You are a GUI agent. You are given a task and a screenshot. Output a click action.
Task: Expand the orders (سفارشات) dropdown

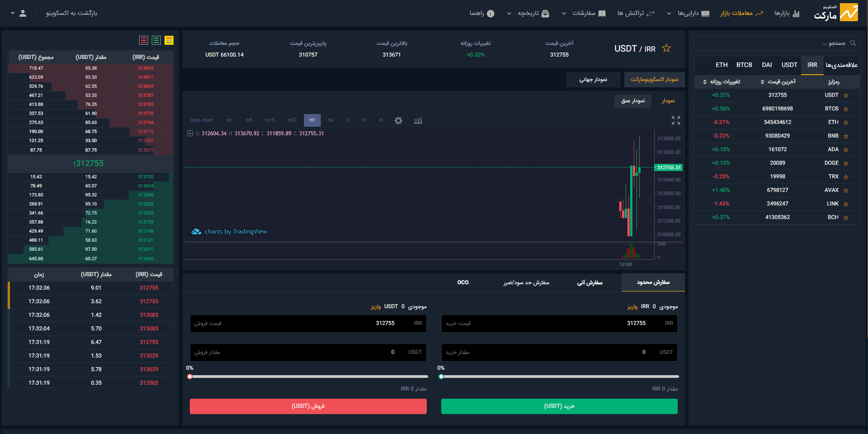coord(564,14)
